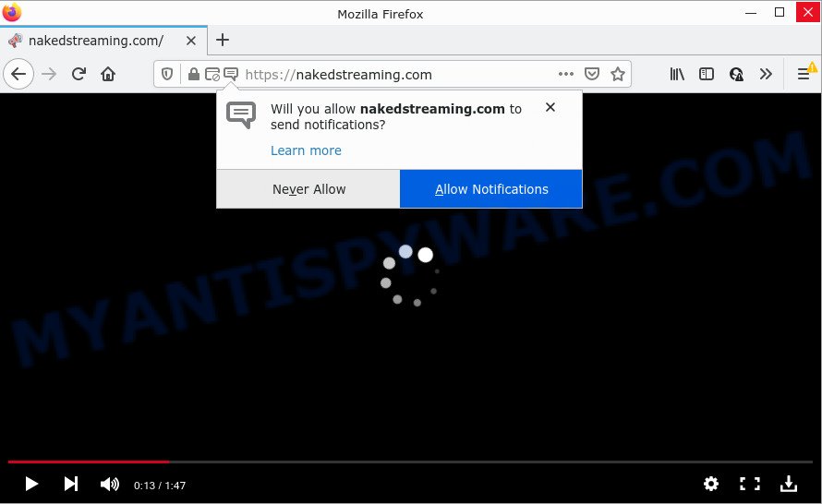Download the video
The width and height of the screenshot is (822, 504).
point(789,484)
